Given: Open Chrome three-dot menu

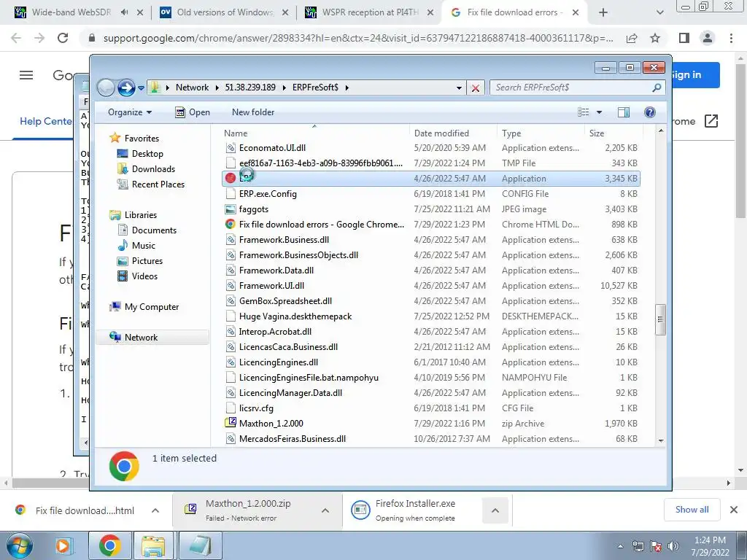Looking at the screenshot, I should click(x=731, y=38).
